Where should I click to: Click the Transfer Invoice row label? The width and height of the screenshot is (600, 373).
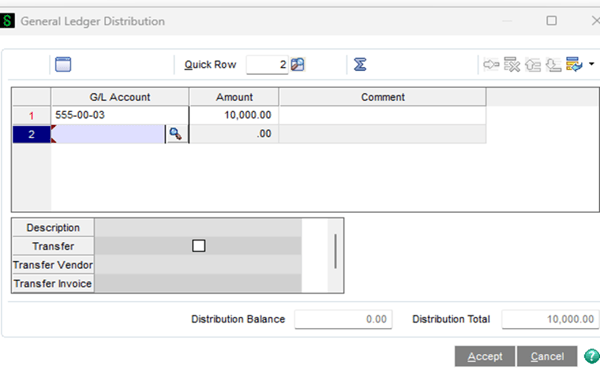(x=53, y=283)
